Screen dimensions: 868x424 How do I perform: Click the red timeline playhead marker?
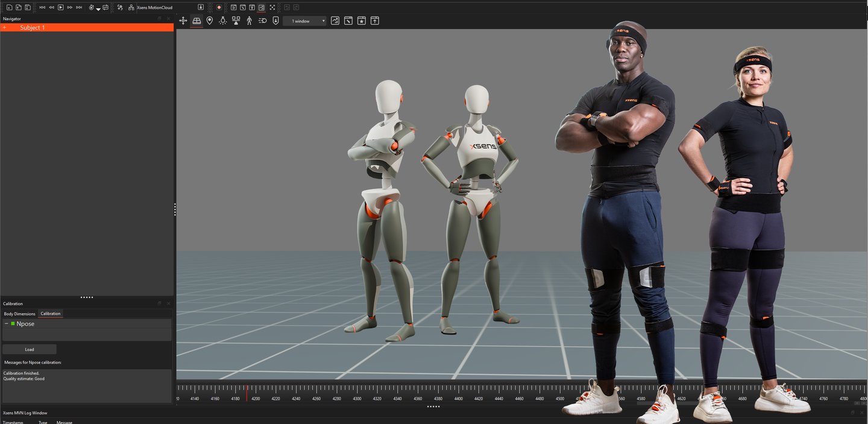coord(246,393)
